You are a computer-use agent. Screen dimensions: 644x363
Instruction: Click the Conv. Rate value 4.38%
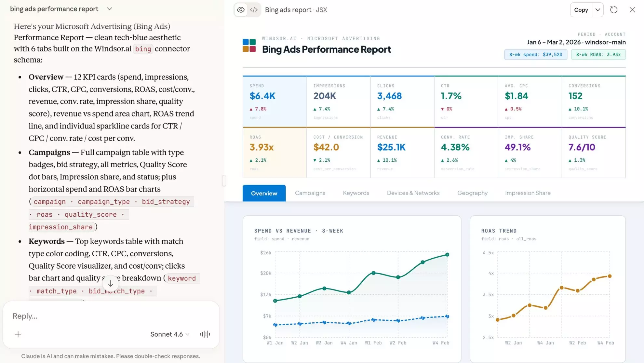(x=455, y=147)
